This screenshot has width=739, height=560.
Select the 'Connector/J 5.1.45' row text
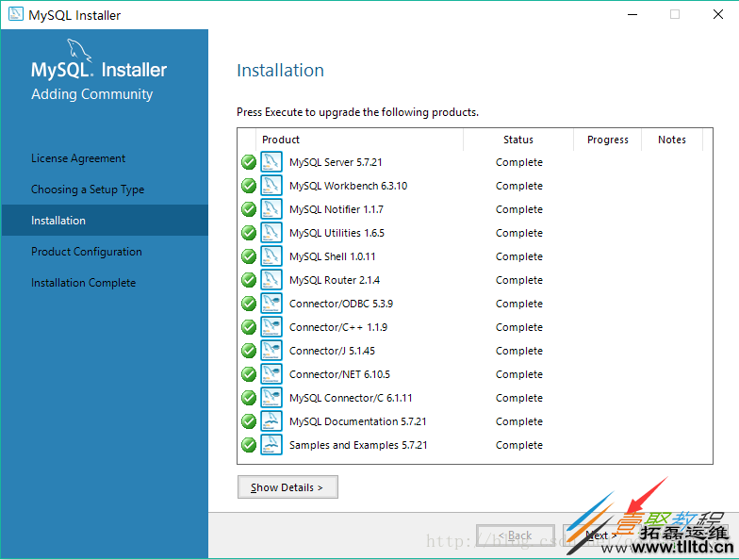click(x=332, y=351)
